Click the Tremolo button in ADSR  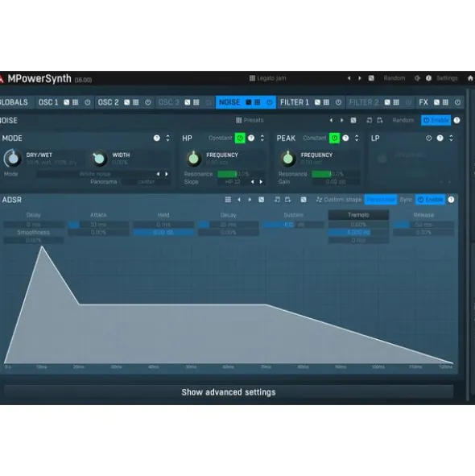tap(358, 215)
